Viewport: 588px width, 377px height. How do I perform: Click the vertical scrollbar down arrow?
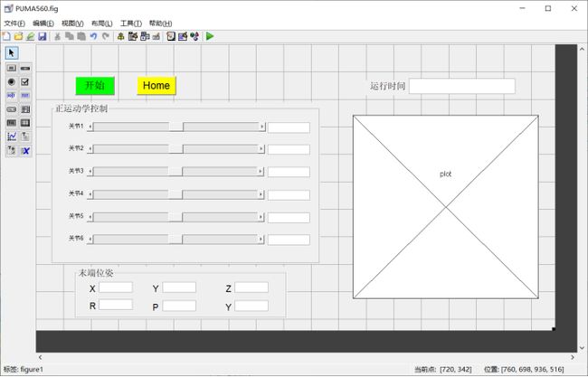pos(582,348)
